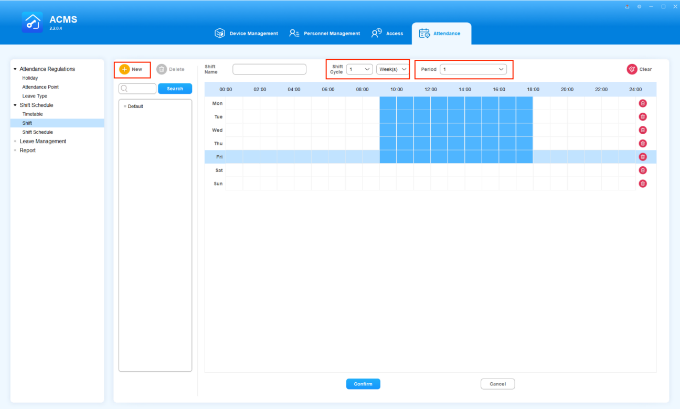Open the Week(s) unit dropdown
The image size is (680, 409).
[392, 69]
